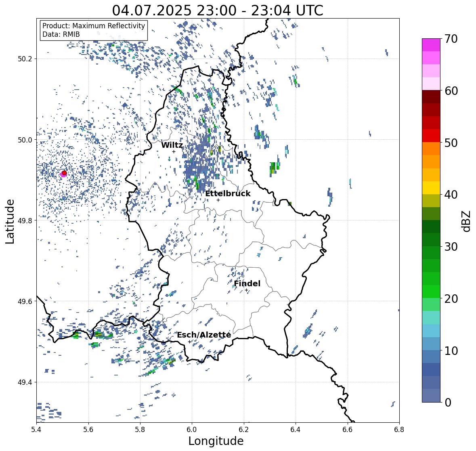Click the 6.2 longitude tick label
Viewport: 476px width, 451px height.
[244, 430]
